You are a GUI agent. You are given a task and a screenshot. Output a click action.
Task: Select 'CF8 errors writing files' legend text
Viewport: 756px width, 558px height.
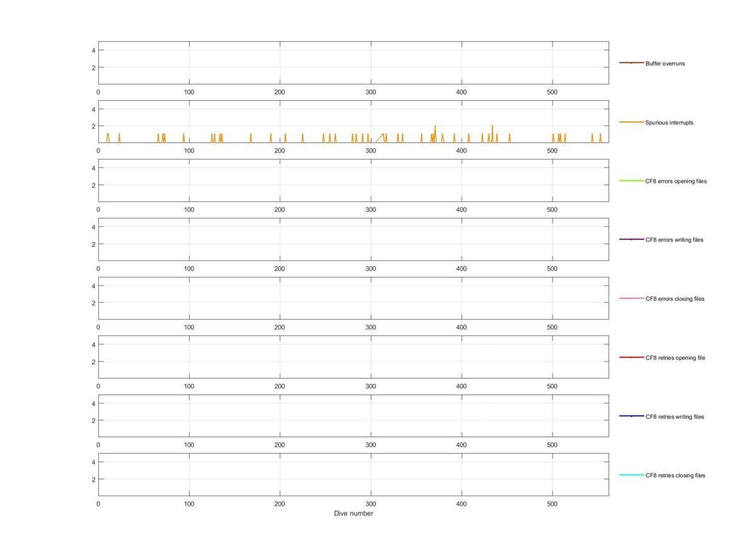coord(674,240)
